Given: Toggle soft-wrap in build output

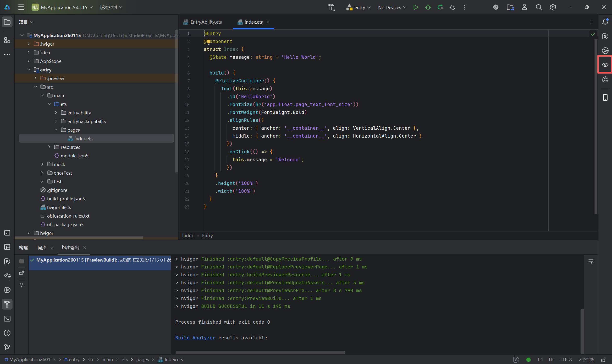Looking at the screenshot, I should pyautogui.click(x=591, y=262).
